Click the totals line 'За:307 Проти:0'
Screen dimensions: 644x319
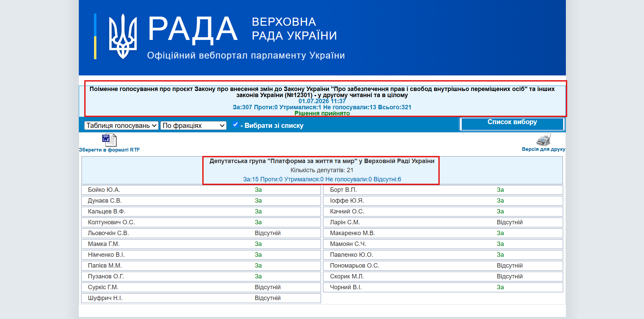322,107
